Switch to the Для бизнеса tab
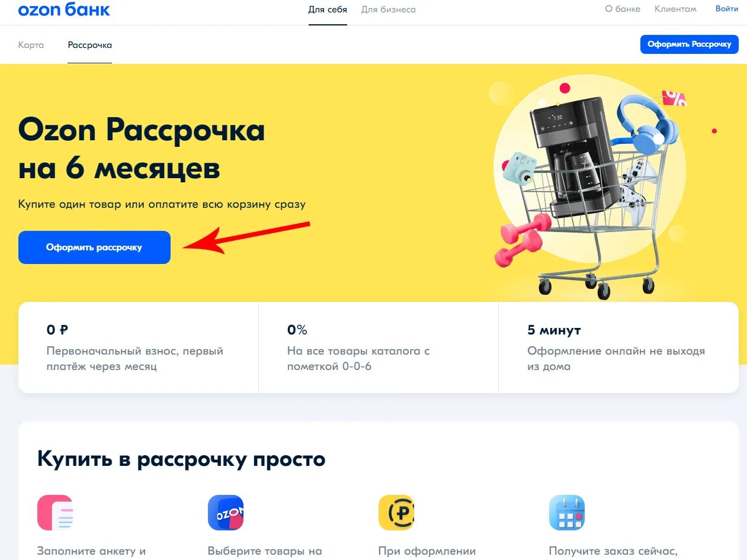This screenshot has width=747, height=560. tap(389, 9)
